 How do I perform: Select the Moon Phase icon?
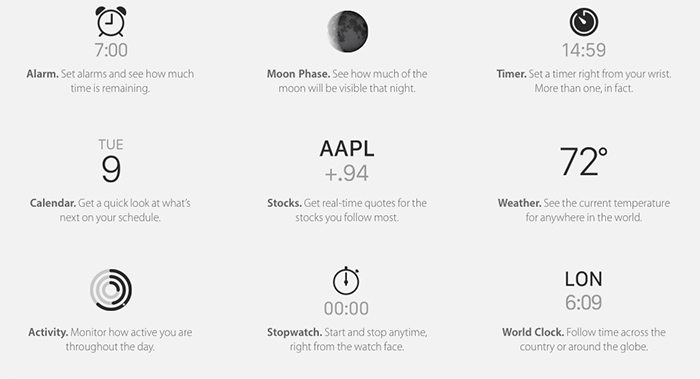coord(347,31)
